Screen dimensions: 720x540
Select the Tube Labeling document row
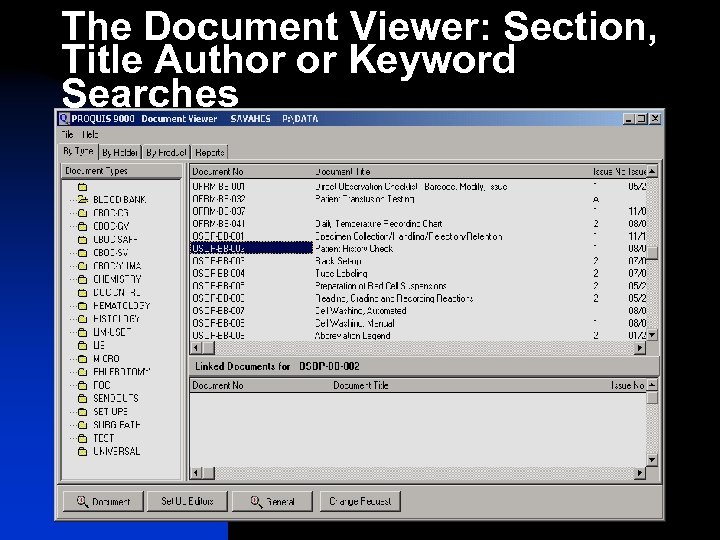pyautogui.click(x=418, y=274)
